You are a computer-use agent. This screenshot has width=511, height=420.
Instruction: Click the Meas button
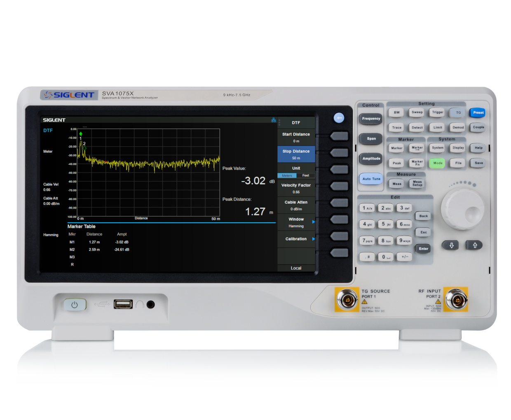click(397, 184)
